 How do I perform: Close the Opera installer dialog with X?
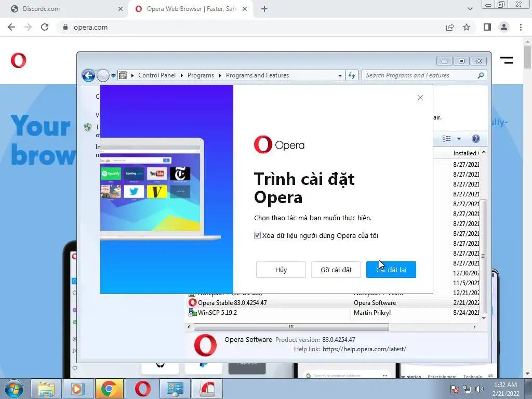pyautogui.click(x=420, y=98)
